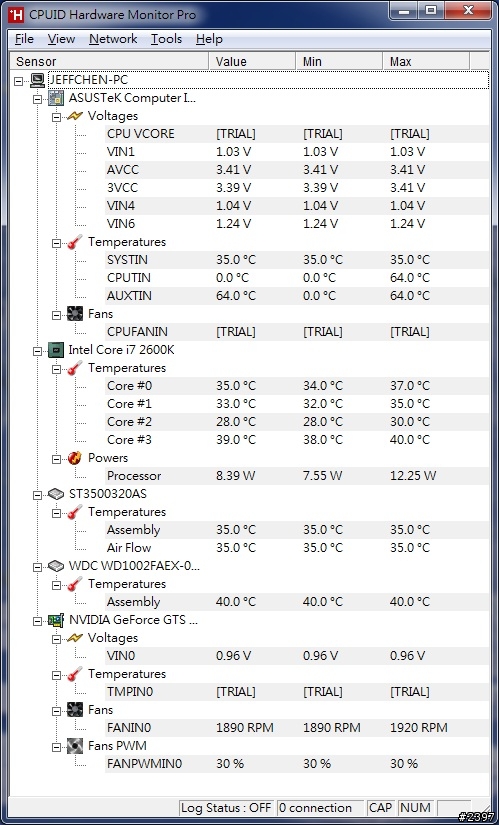Image resolution: width=499 pixels, height=825 pixels.
Task: Click 0 connection in status bar
Action: pyautogui.click(x=319, y=808)
